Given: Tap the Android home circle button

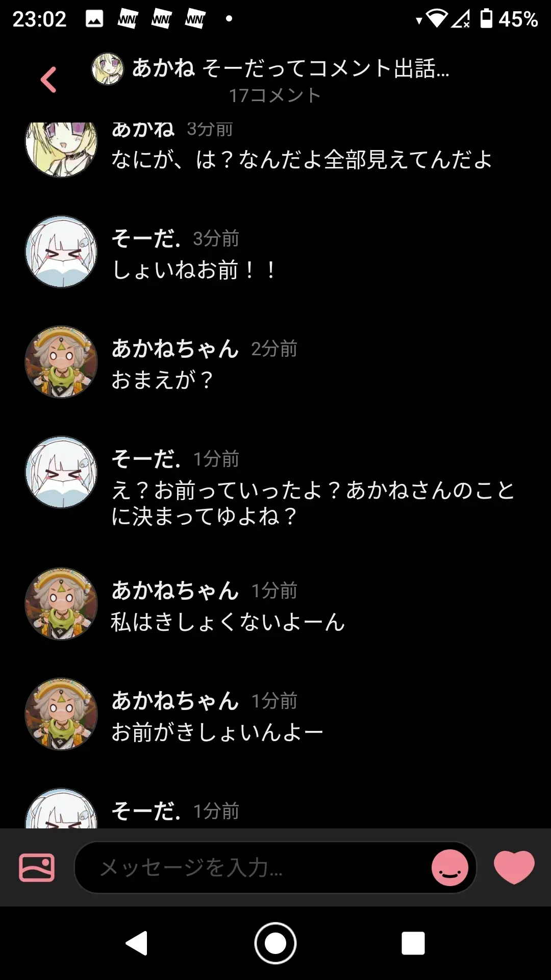Looking at the screenshot, I should tap(275, 943).
